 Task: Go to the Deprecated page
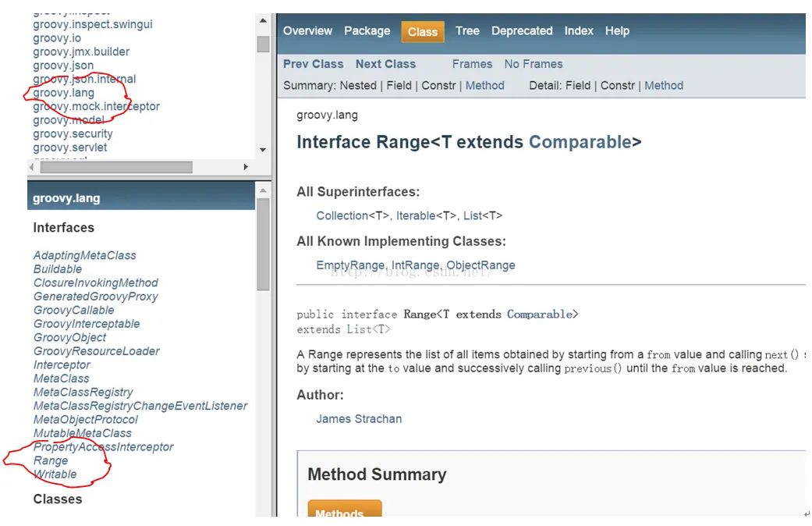pyautogui.click(x=522, y=31)
